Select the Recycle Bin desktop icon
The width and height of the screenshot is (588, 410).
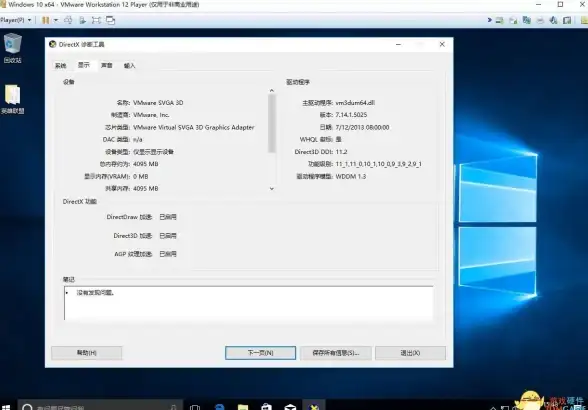click(12, 48)
